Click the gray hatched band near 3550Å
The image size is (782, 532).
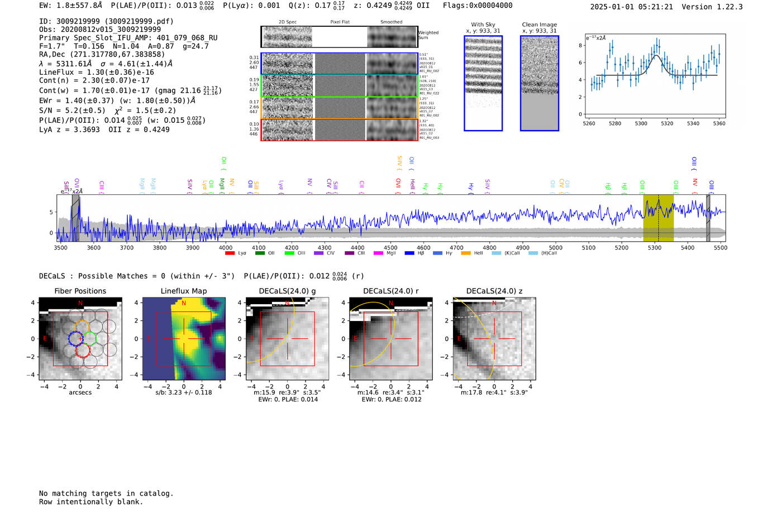pos(75,218)
